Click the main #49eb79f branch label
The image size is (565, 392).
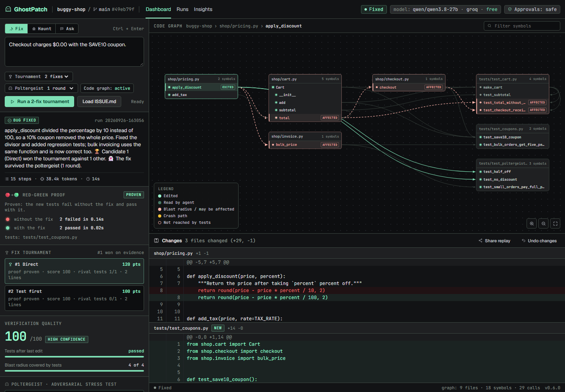[114, 9]
